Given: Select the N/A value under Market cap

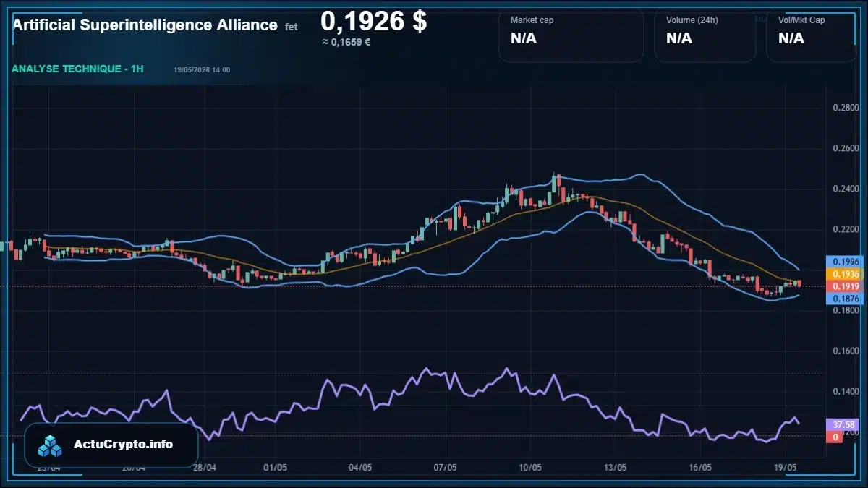Looking at the screenshot, I should point(524,38).
